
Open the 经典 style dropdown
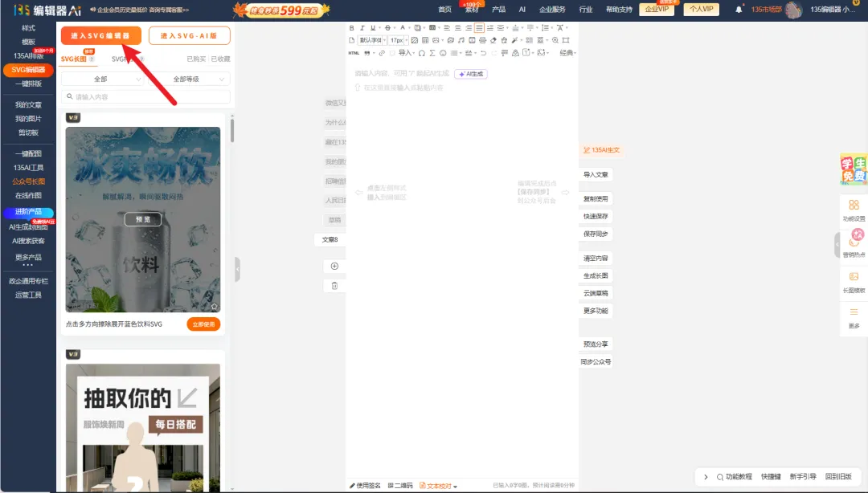pos(568,53)
